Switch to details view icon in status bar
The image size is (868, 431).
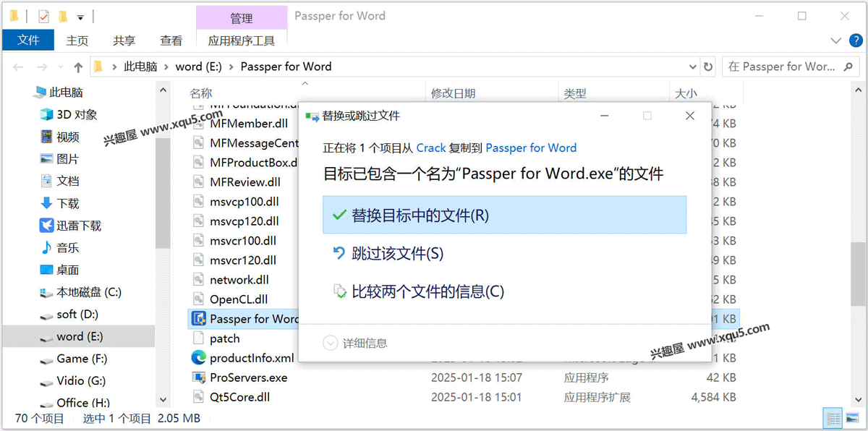pyautogui.click(x=833, y=418)
